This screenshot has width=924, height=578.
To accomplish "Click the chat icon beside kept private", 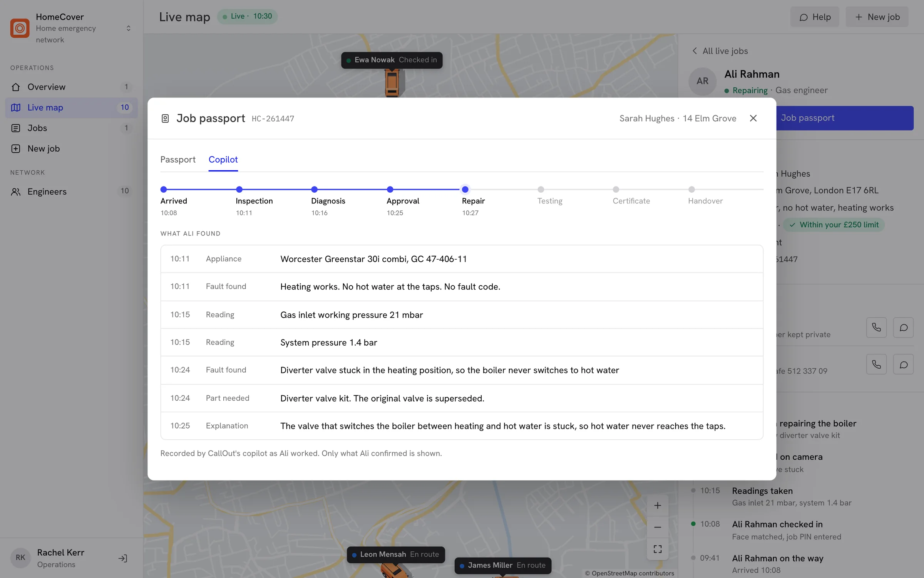I will click(903, 328).
